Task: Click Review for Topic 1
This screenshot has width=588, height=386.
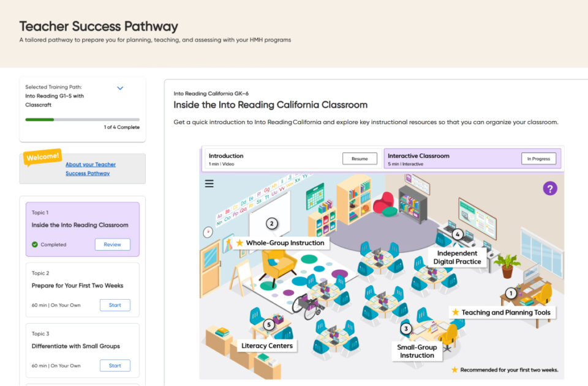Action: pos(113,245)
